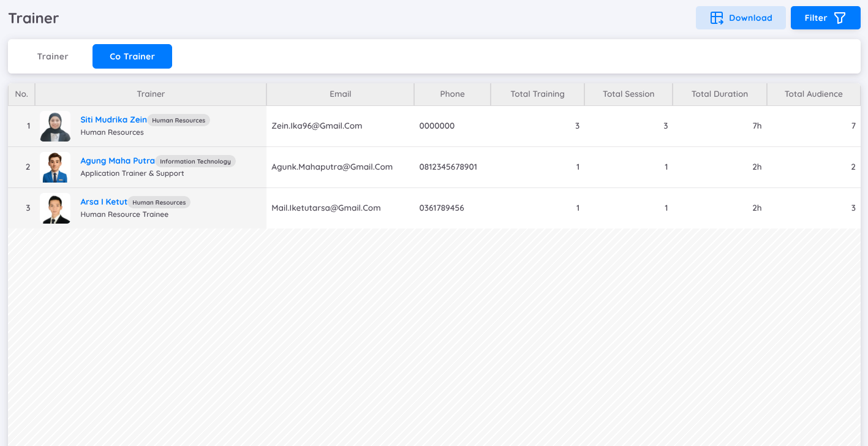Image resolution: width=868 pixels, height=446 pixels.
Task: Sort by the Total Session column header
Action: (x=628, y=94)
